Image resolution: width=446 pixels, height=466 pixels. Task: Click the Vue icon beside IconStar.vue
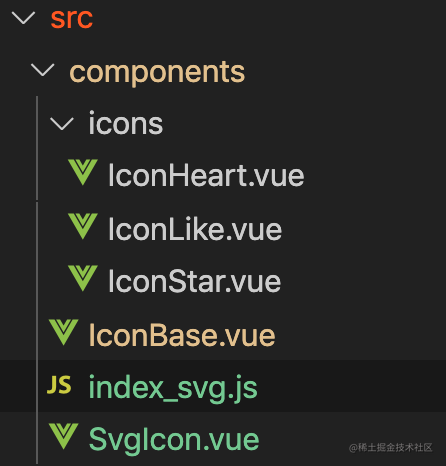(83, 278)
